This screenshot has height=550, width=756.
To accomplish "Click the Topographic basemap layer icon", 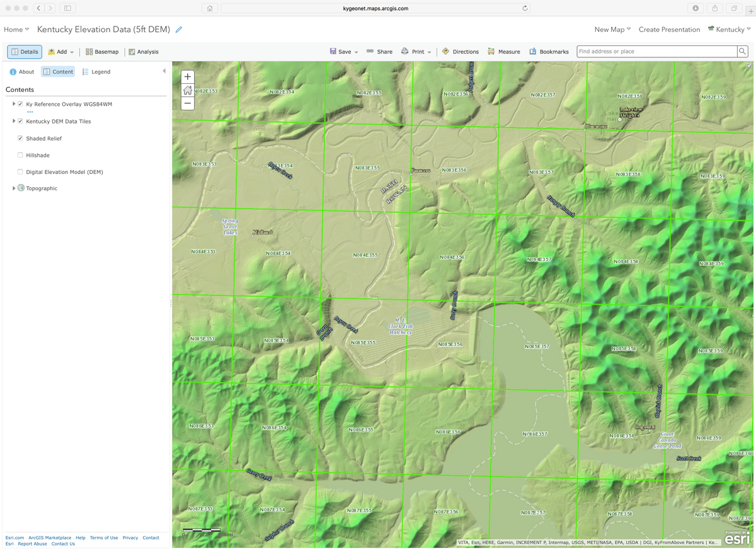I will [x=21, y=188].
